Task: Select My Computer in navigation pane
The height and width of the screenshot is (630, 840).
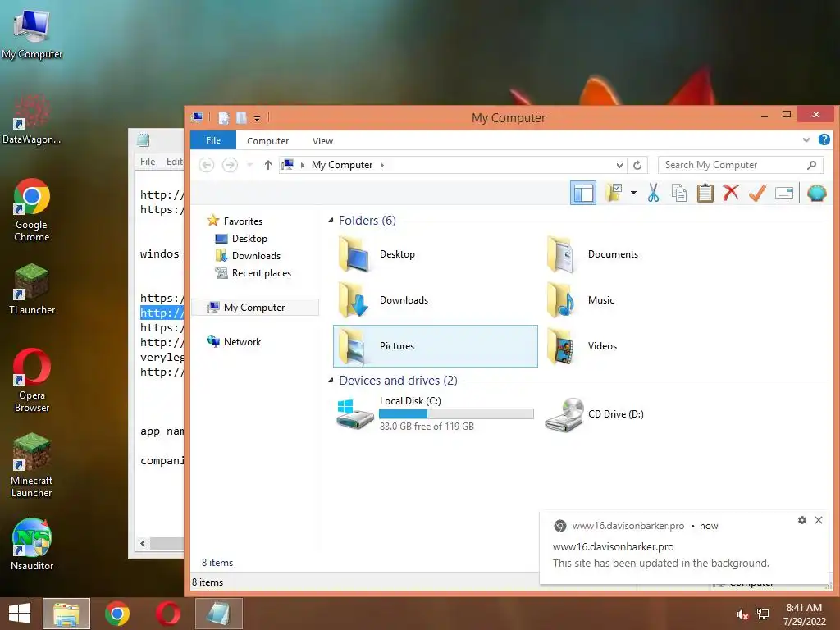Action: click(x=255, y=307)
